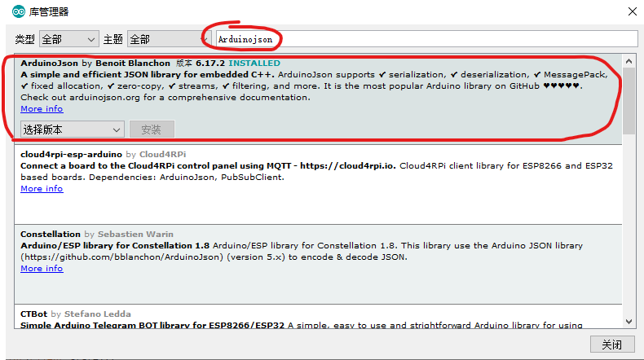Screen dimensions: 644x360
Task: Click the author name Stefano Ledda
Action: coord(98,314)
